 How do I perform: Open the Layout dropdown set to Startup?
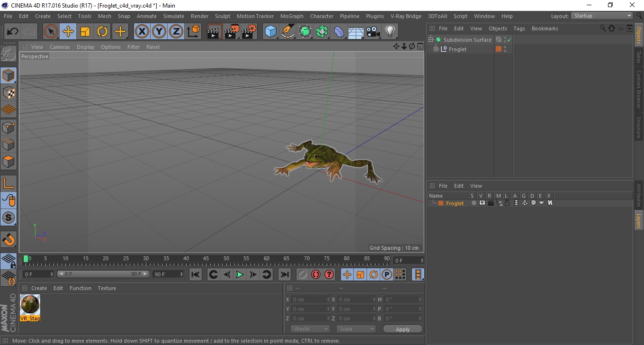[x=602, y=16]
